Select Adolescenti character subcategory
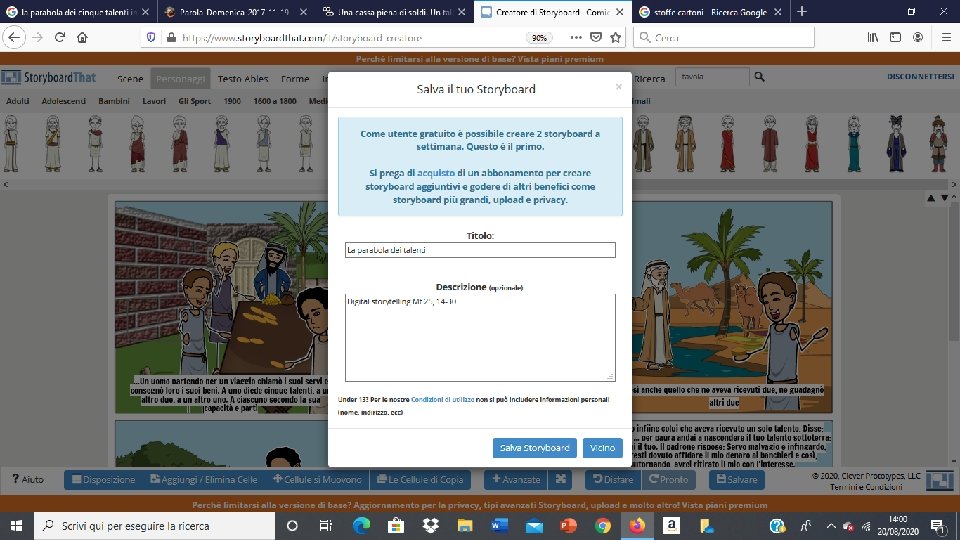 [x=64, y=100]
